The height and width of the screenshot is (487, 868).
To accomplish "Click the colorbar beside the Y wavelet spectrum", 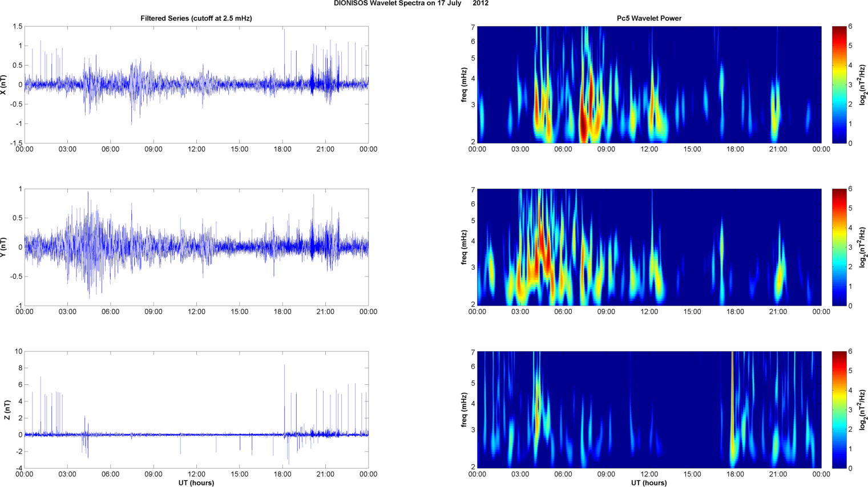I will point(839,247).
